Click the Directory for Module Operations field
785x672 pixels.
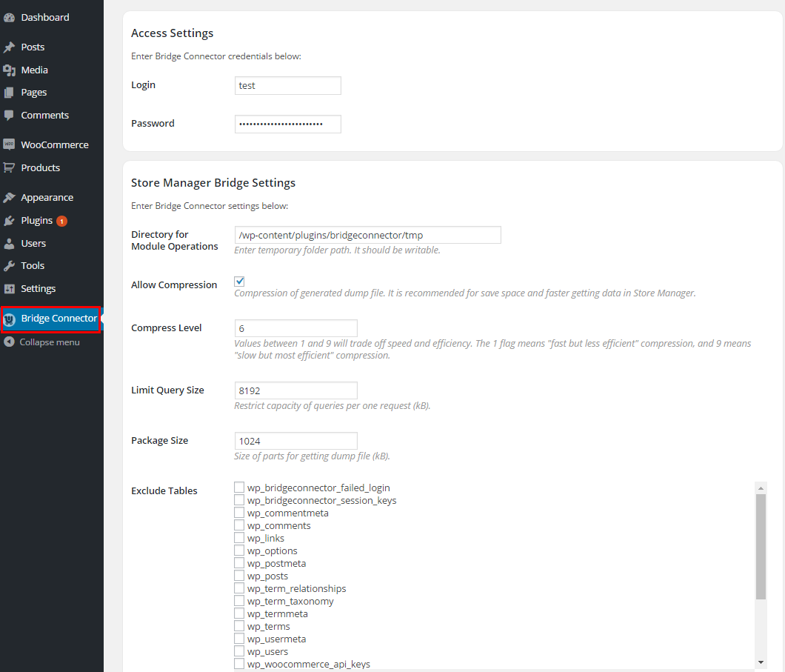click(367, 235)
